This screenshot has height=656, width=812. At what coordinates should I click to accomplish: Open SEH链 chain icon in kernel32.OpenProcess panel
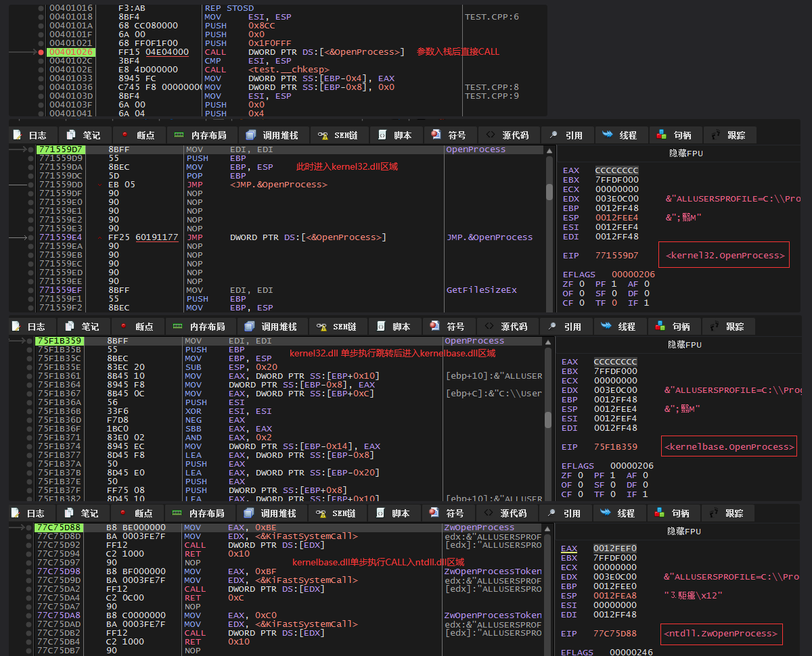click(322, 135)
